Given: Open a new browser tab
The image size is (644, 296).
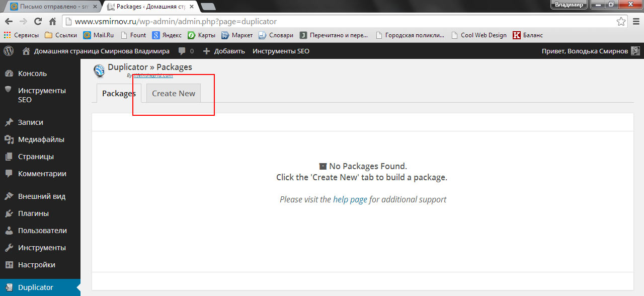Looking at the screenshot, I should (x=208, y=7).
